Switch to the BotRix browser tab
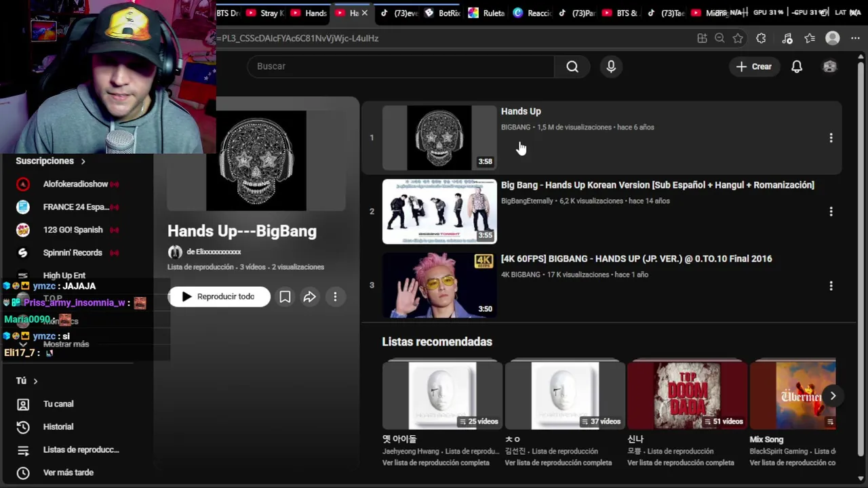The image size is (868, 488). pos(442,13)
